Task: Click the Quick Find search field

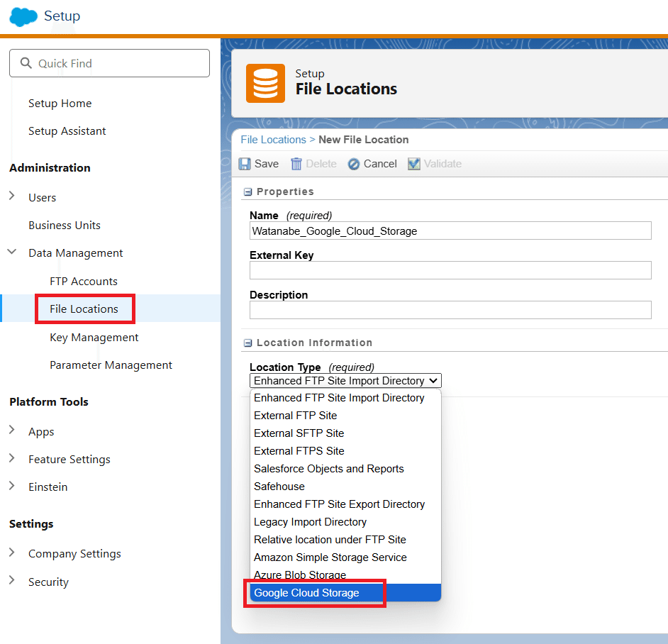Action: pyautogui.click(x=109, y=63)
